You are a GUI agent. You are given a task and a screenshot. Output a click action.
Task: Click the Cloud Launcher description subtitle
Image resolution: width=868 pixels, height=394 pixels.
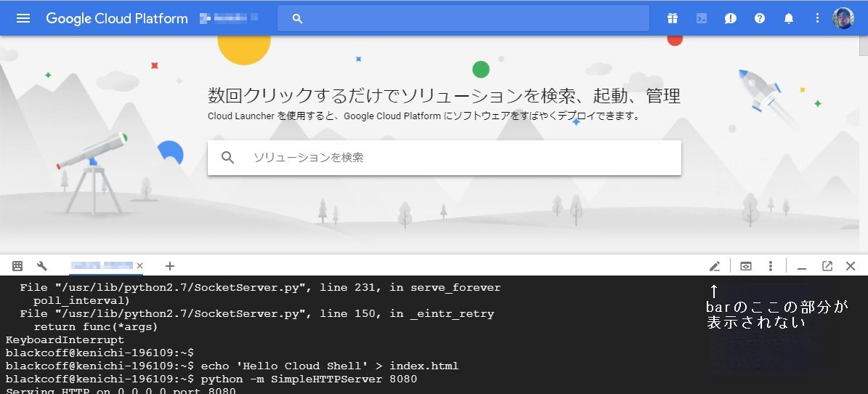[x=424, y=116]
